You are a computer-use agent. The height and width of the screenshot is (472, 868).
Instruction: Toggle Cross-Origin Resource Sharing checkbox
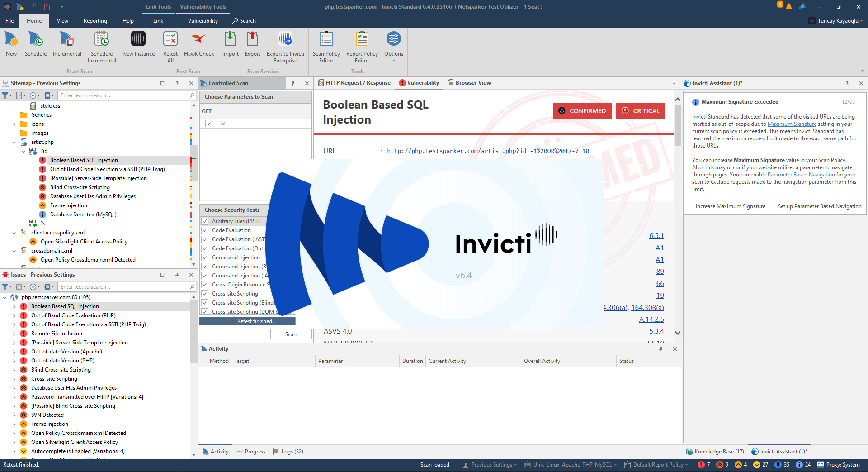[x=205, y=285]
